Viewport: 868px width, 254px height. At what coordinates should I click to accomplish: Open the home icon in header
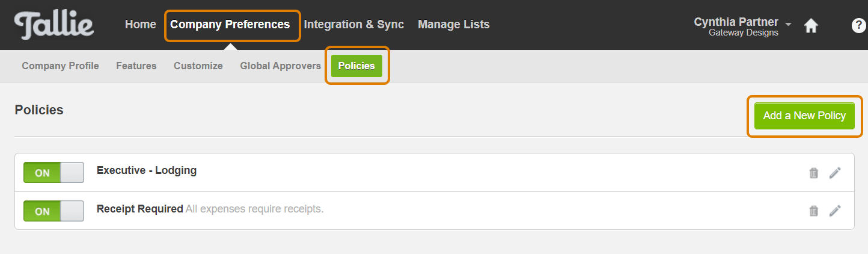(811, 26)
